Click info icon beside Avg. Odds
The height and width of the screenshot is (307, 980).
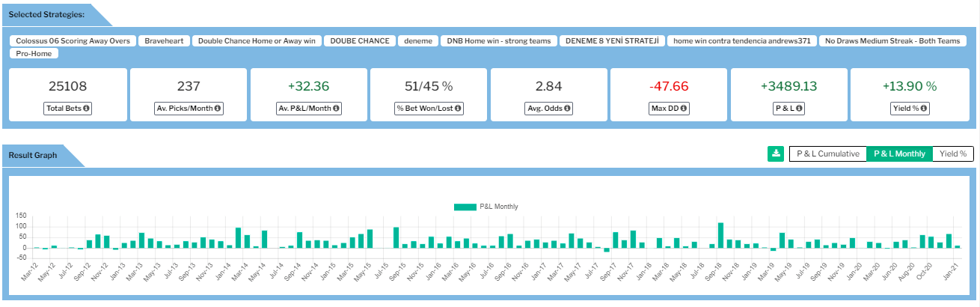coord(568,109)
